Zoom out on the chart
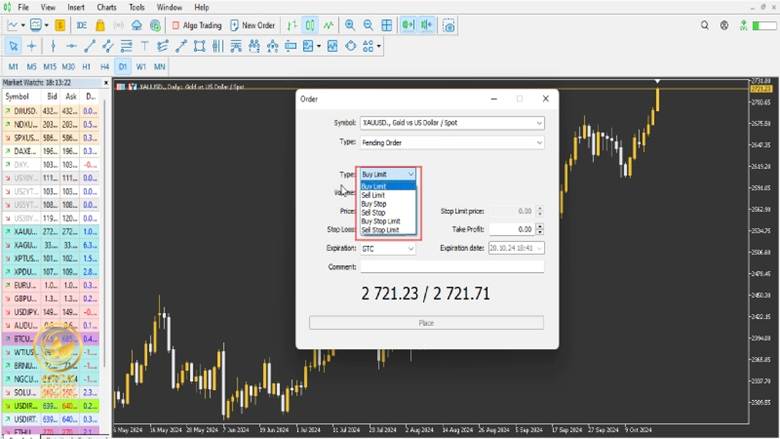780x439 pixels. (368, 25)
